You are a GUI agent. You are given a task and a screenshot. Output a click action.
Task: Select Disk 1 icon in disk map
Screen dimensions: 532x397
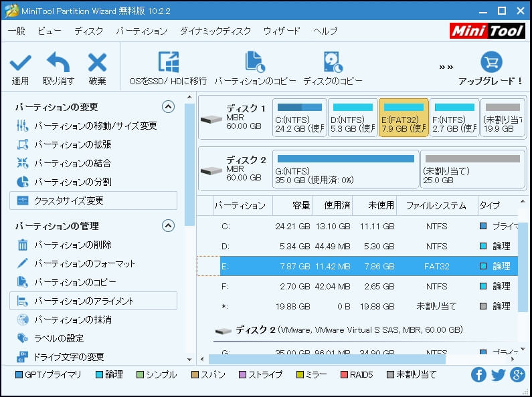tap(211, 119)
